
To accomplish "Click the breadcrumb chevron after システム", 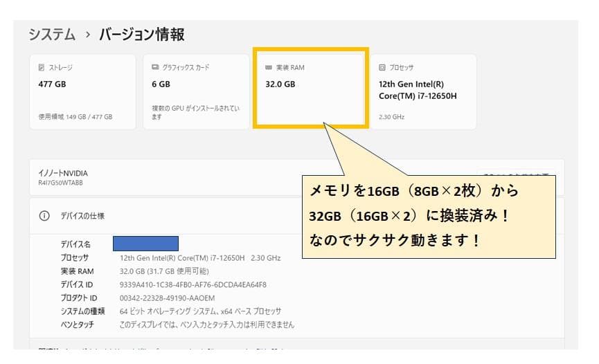I will click(87, 35).
